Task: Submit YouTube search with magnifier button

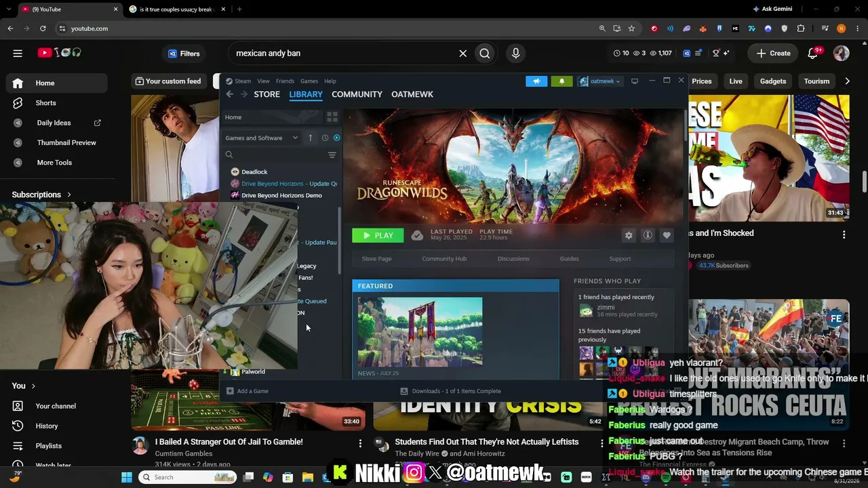Action: 485,53
